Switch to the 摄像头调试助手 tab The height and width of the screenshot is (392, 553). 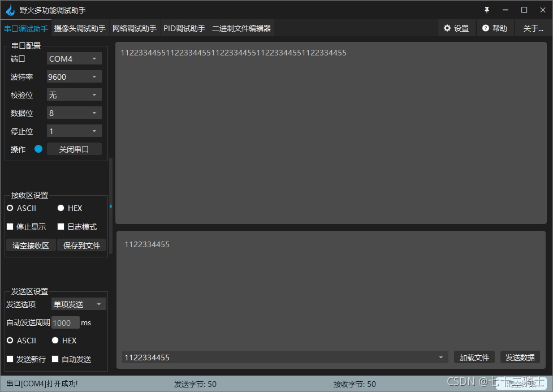pyautogui.click(x=80, y=28)
